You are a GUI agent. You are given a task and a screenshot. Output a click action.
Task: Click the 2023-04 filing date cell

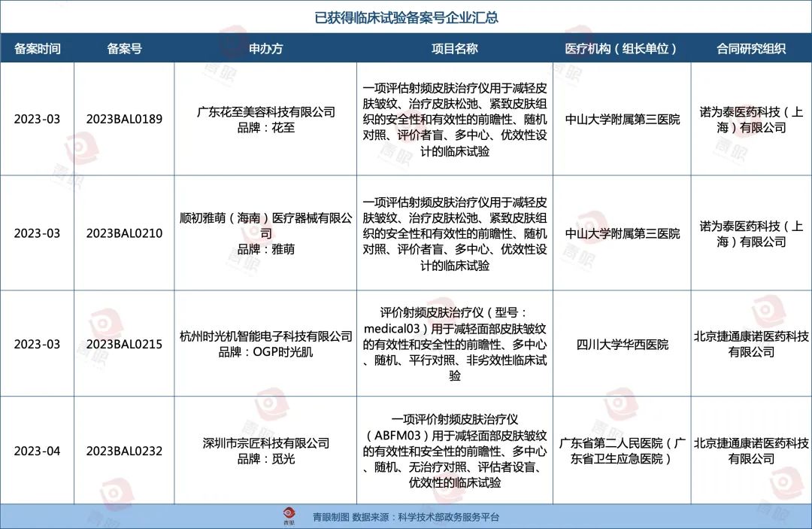(37, 451)
